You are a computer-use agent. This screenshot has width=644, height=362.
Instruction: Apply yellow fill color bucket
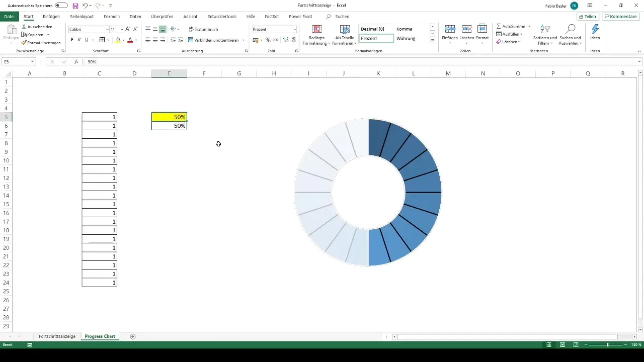click(x=118, y=40)
